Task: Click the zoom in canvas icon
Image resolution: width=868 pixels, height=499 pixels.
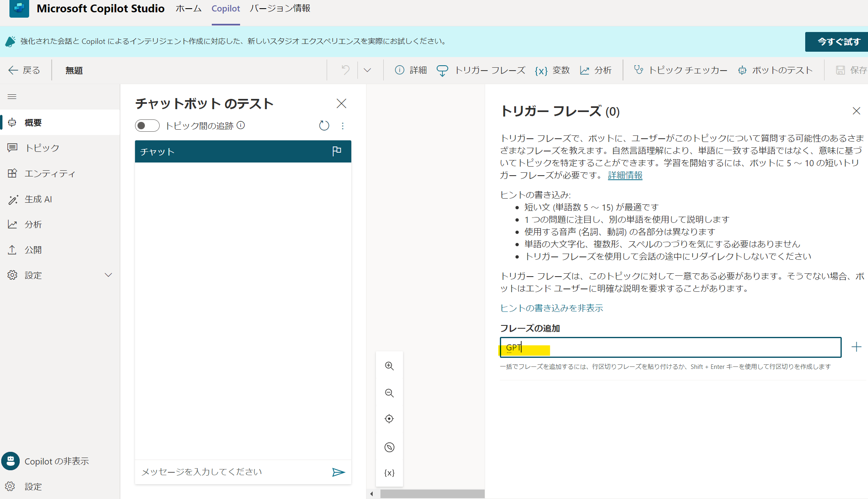Action: [x=389, y=366]
